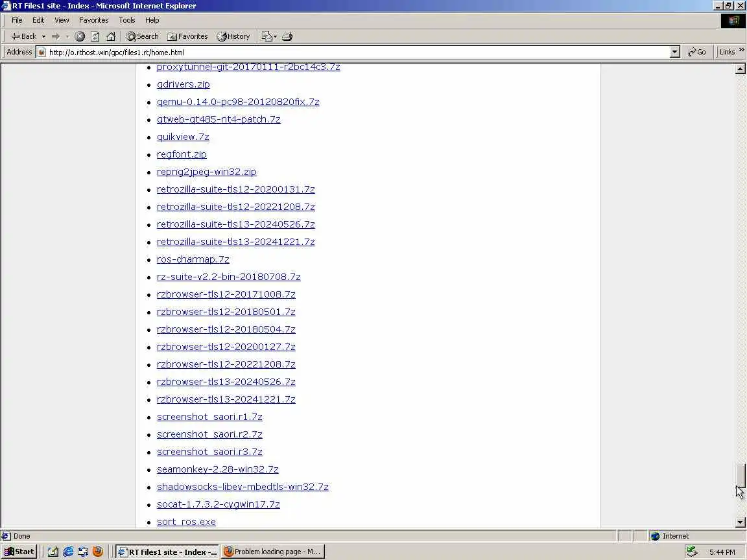Open shadowsocks-libev-mbedtls-win32.7z link
Viewport: 747px width, 560px height.
[243, 487]
